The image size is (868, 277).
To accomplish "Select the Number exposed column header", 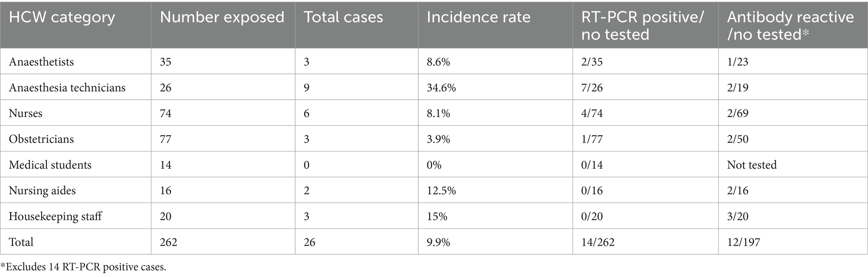I will tap(222, 17).
